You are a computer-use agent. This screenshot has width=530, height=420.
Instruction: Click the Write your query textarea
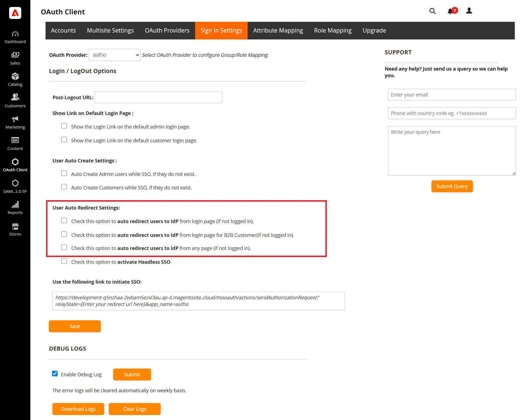click(x=452, y=151)
